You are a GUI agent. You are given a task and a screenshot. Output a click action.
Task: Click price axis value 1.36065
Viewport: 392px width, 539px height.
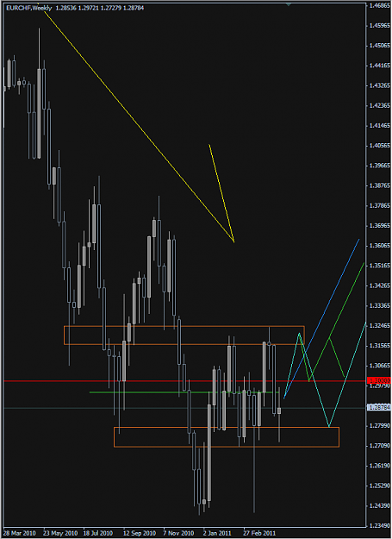pos(380,246)
